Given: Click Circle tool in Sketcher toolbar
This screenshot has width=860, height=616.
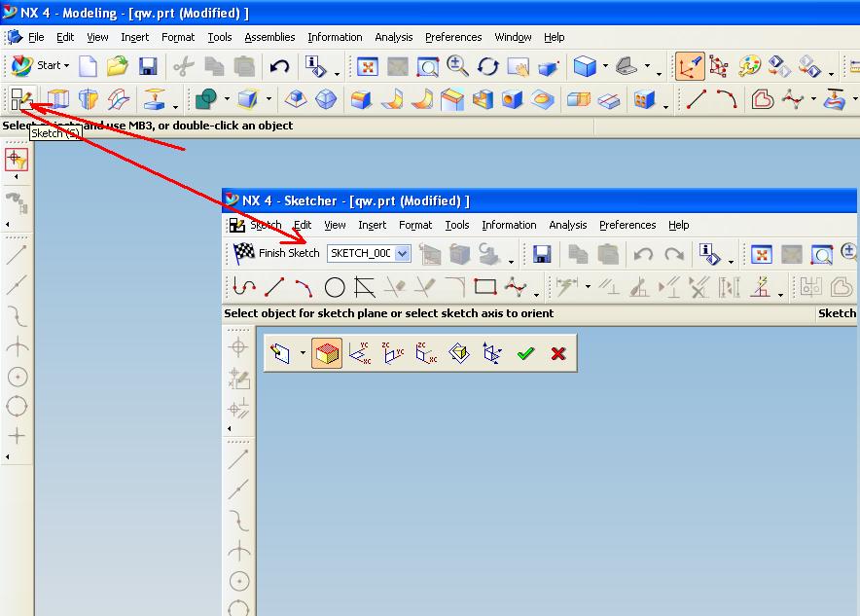Looking at the screenshot, I should pyautogui.click(x=335, y=287).
